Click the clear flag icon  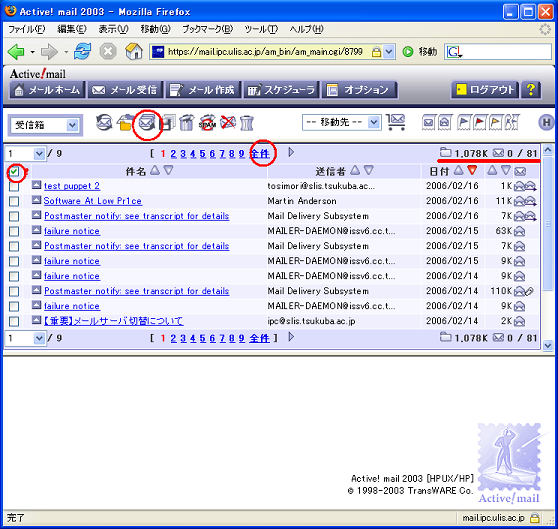pyautogui.click(x=512, y=123)
